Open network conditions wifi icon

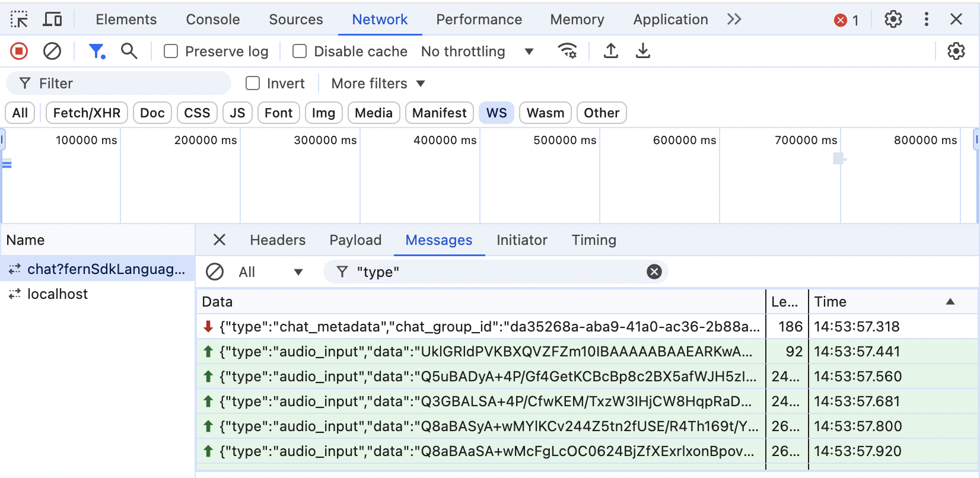click(567, 52)
